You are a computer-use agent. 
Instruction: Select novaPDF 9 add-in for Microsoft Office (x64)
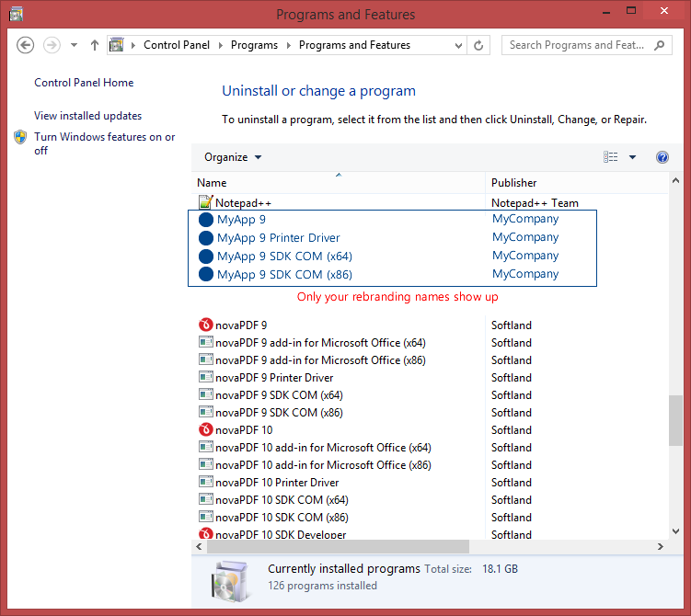(x=320, y=343)
